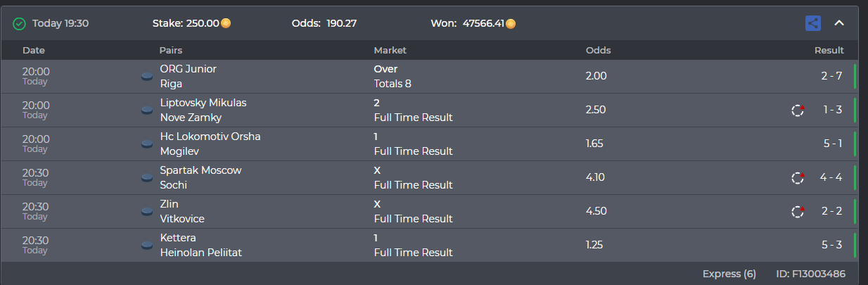Click the green result bar on Mogilev row
This screenshot has height=285, width=868.
click(855, 144)
